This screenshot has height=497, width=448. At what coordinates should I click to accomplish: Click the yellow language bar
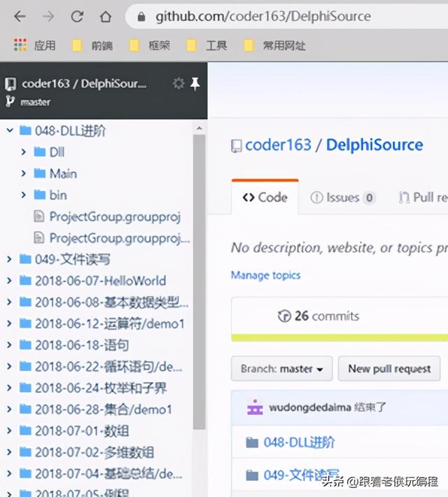[x=339, y=337]
